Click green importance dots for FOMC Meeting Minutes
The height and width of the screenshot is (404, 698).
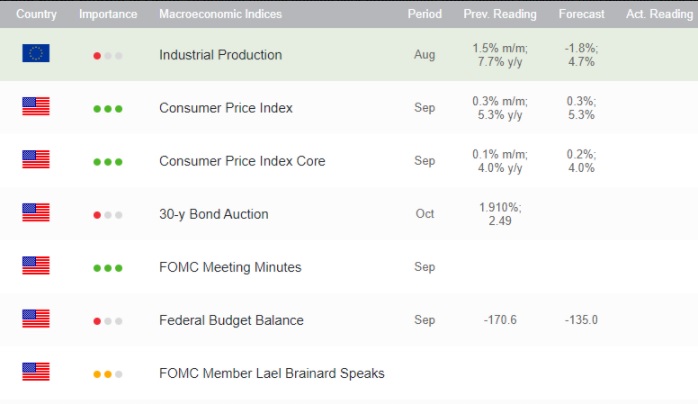point(108,268)
